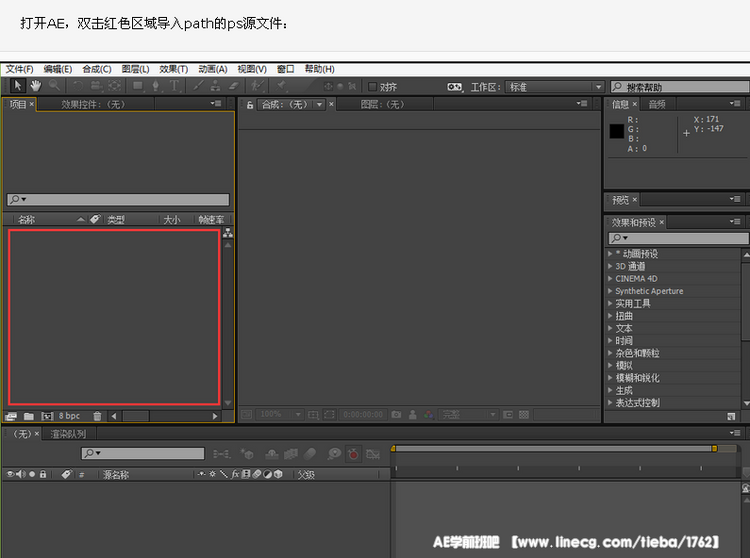Select the Type text tool
Viewport: 750px width, 558px height.
[174, 86]
